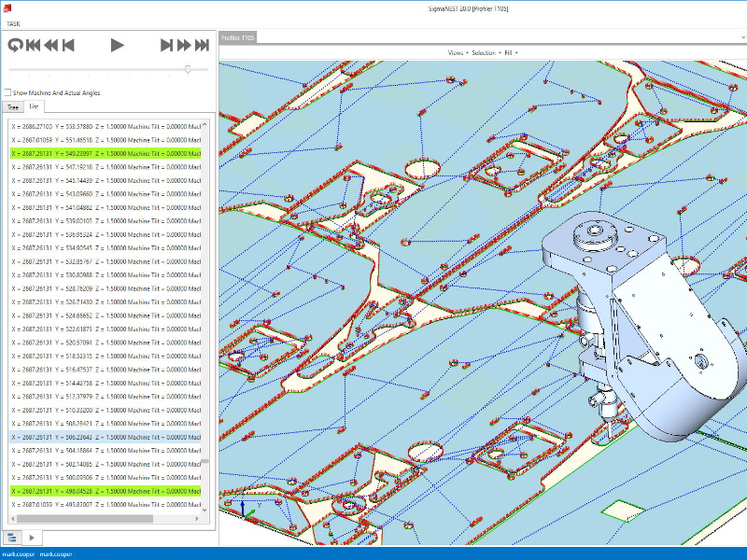Image resolution: width=747 pixels, height=560 pixels.
Task: Click the vertical scrollbar thumb in the list
Action: (x=204, y=461)
